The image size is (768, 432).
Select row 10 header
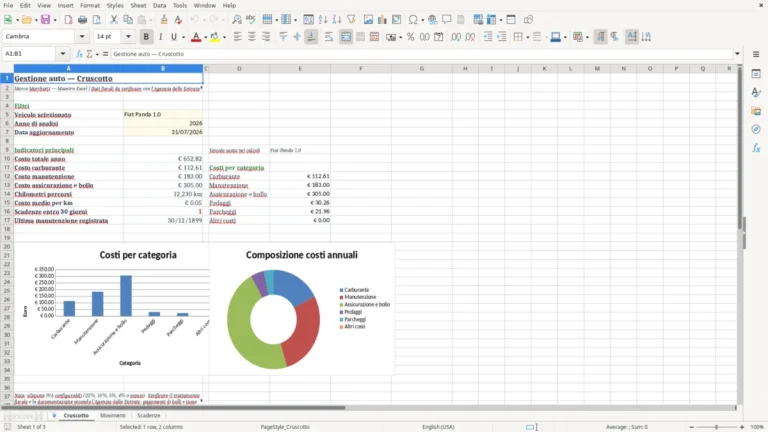7,159
